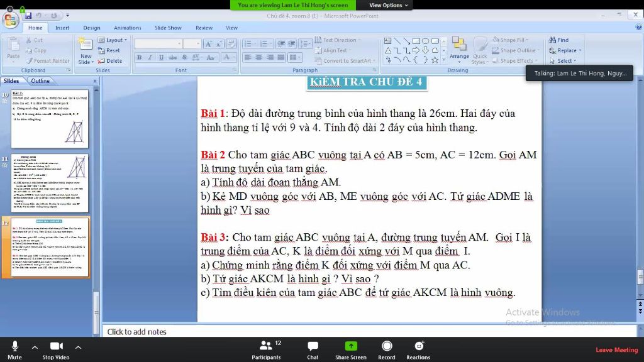Open the Select dropdown
Screen dimensions: 644x362
563,61
